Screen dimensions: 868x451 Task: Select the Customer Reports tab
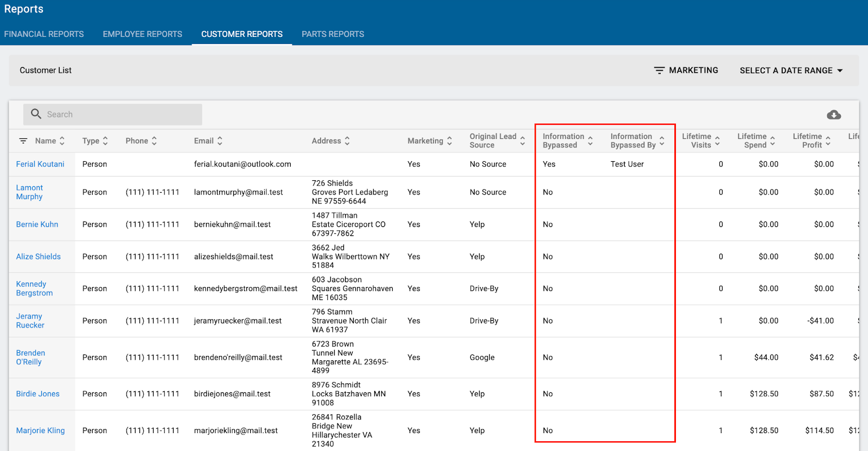[242, 34]
